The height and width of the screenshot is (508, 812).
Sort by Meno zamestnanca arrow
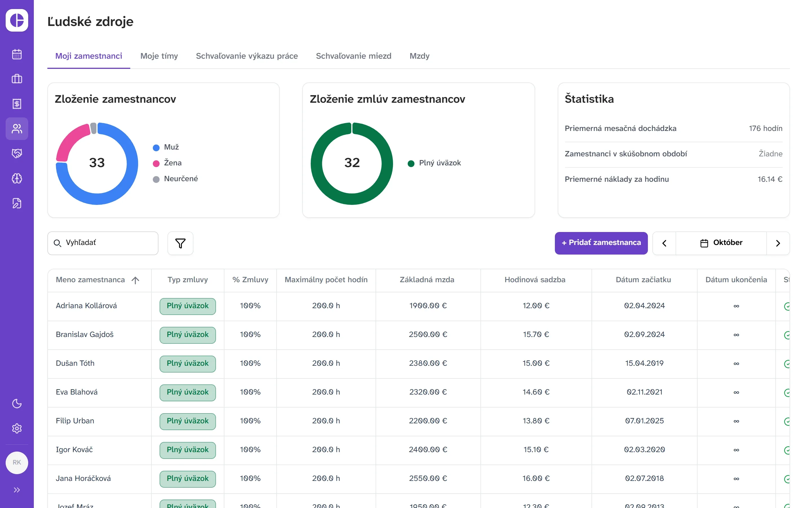(135, 280)
